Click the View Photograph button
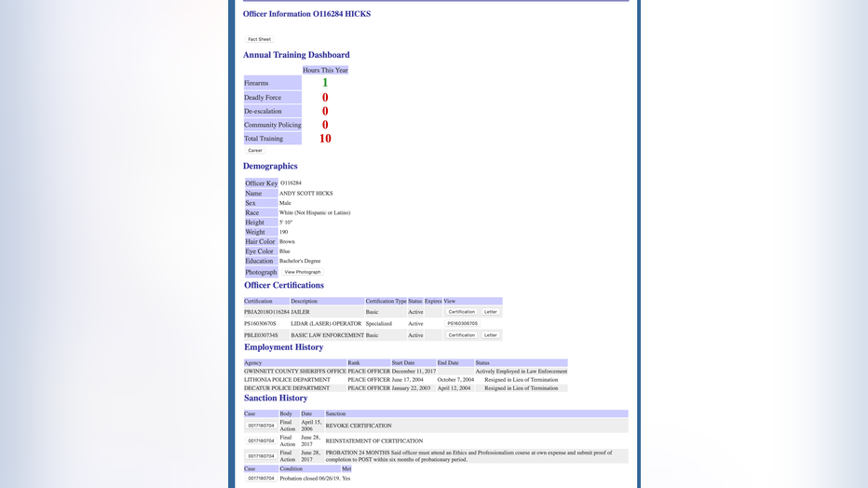The image size is (868, 488). [303, 272]
